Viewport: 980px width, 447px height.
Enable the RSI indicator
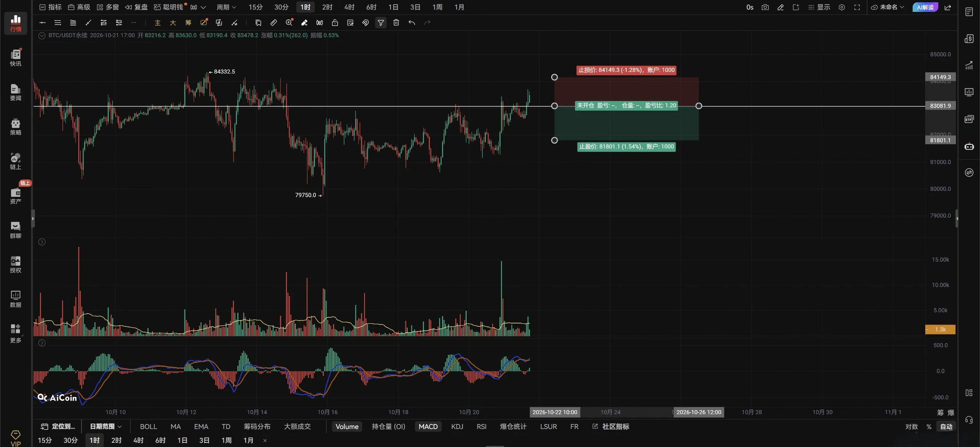coord(482,426)
